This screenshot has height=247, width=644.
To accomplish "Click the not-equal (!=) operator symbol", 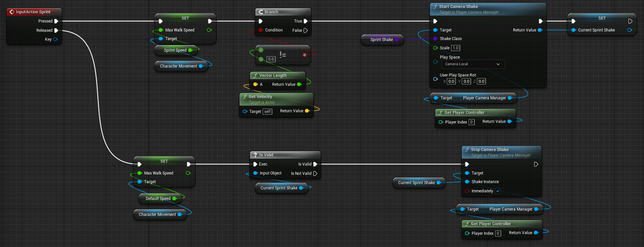I will 283,55.
